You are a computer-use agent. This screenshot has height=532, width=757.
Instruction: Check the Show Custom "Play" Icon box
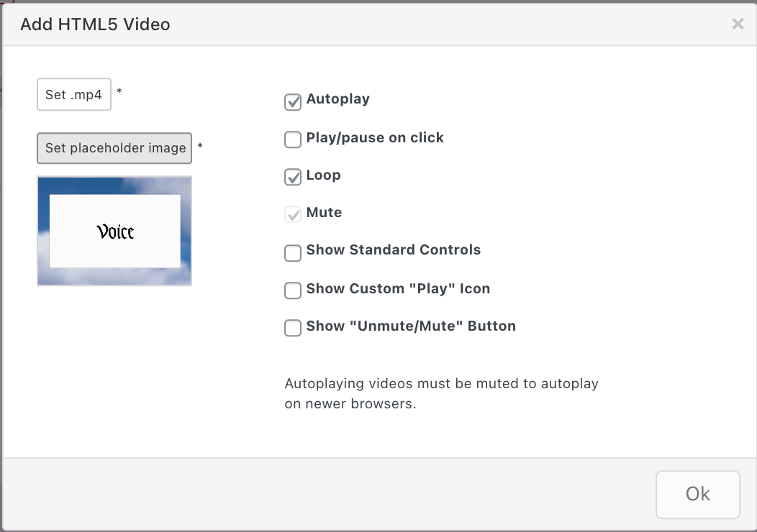tap(293, 290)
